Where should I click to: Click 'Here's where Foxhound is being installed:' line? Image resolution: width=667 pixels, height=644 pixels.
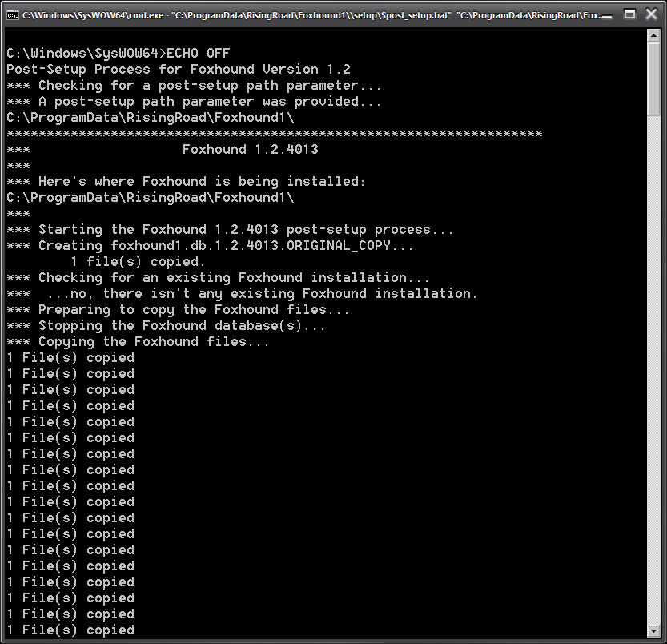pos(186,181)
